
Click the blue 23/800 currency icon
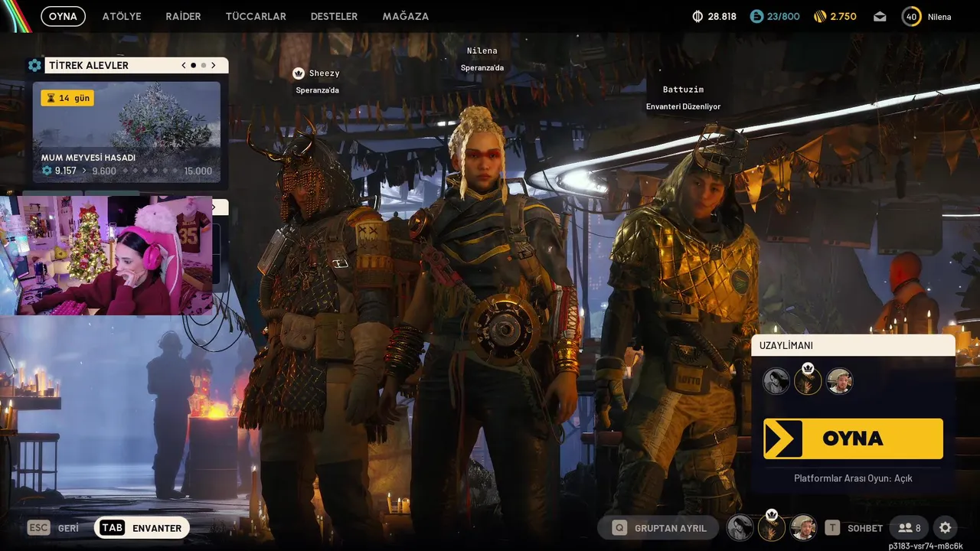coord(756,16)
